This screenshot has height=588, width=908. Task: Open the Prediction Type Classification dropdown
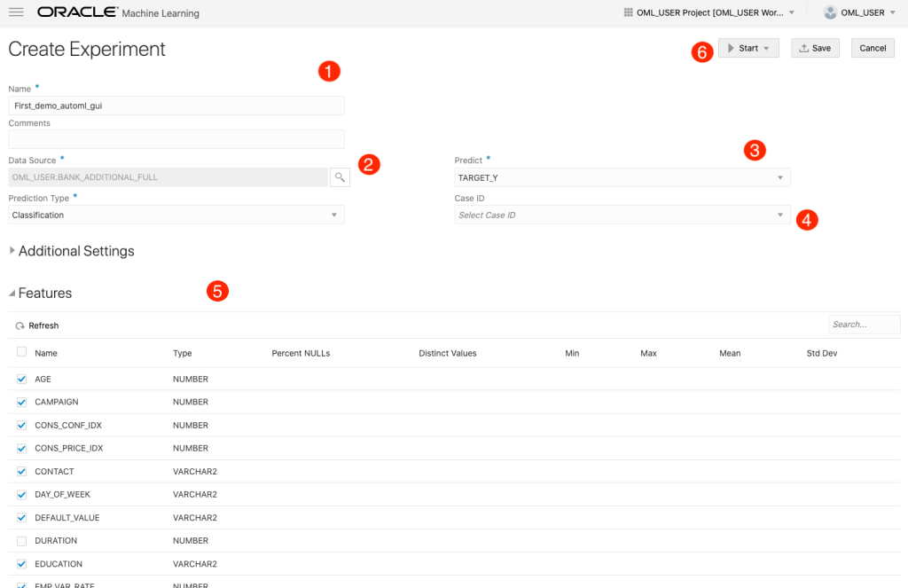point(176,215)
